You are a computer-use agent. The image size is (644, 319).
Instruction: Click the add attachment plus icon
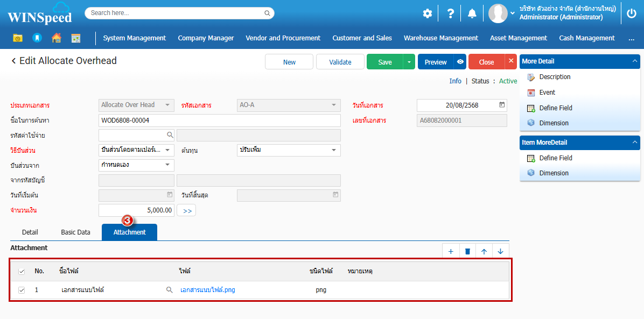(451, 251)
